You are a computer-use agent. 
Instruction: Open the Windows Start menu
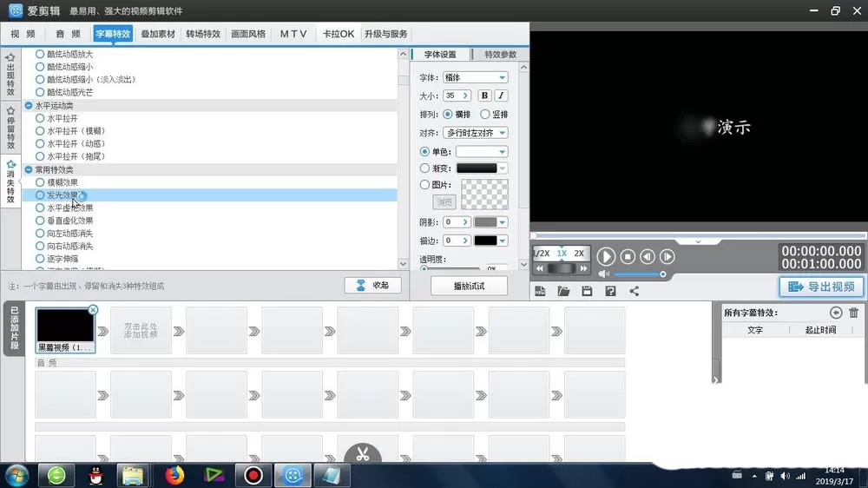click(x=16, y=475)
